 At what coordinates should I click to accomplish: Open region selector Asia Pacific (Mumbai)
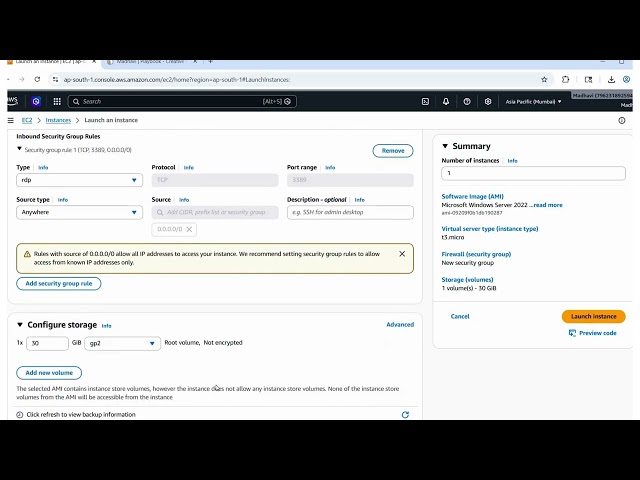point(533,102)
